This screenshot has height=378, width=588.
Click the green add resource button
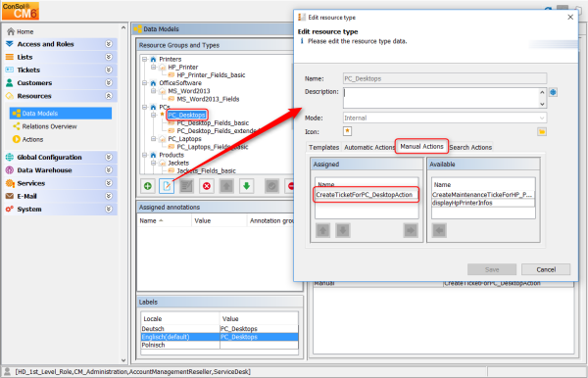tap(148, 186)
